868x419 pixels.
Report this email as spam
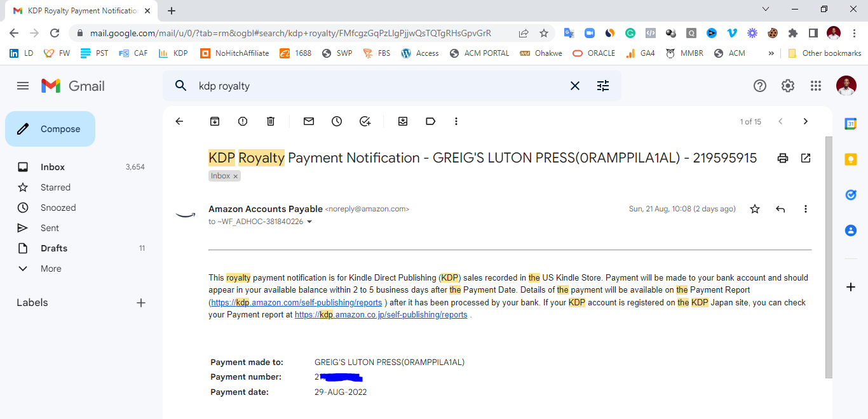(x=243, y=121)
